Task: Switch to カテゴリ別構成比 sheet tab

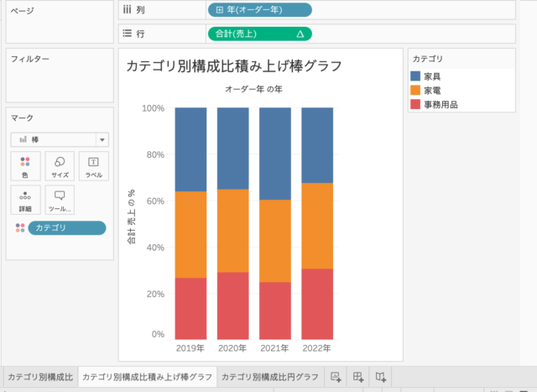Action: pyautogui.click(x=40, y=377)
